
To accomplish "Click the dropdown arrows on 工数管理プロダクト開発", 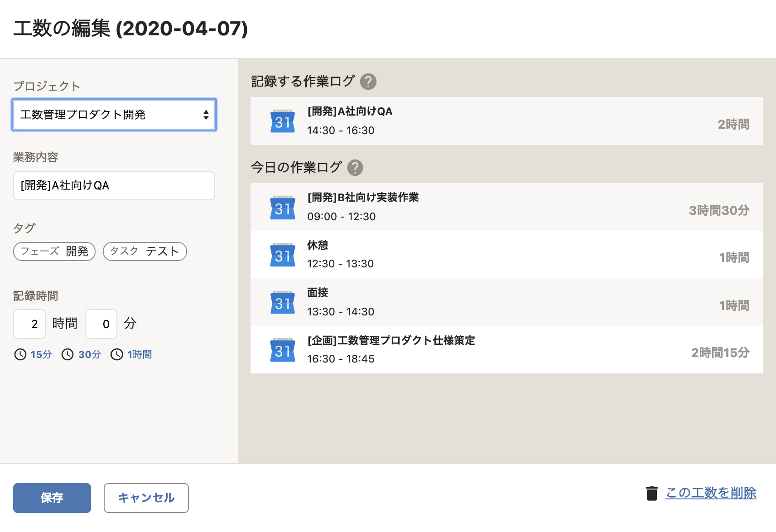I will tap(207, 115).
